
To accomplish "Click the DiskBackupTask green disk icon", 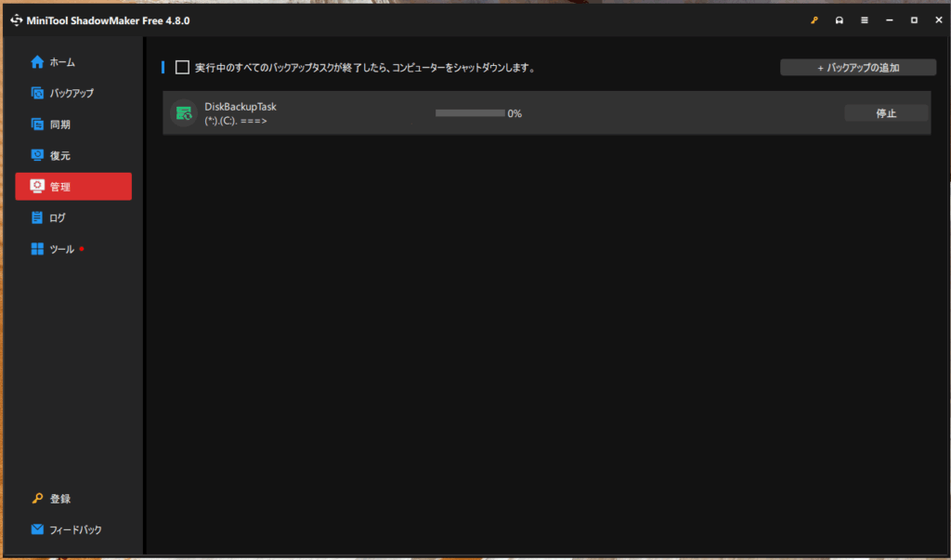I will 184,113.
